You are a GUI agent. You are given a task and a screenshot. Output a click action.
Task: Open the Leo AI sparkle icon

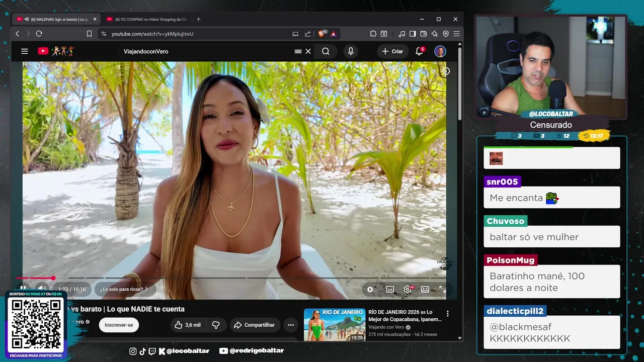point(434,34)
